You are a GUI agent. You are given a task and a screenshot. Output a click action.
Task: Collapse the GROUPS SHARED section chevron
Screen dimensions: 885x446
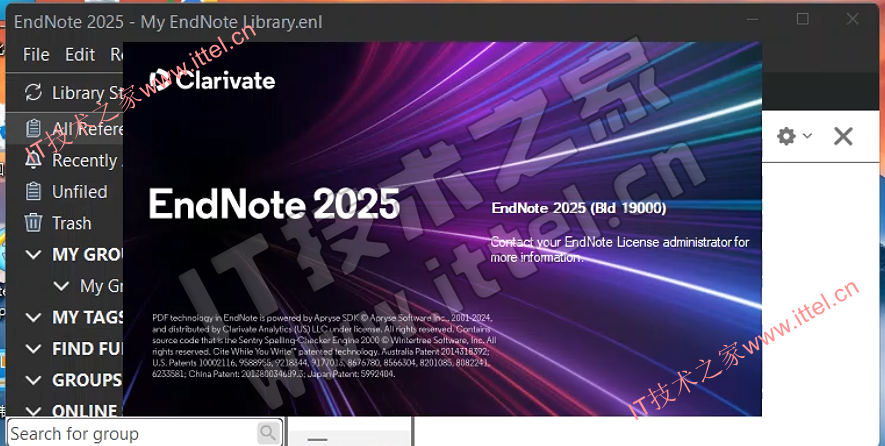pyautogui.click(x=33, y=381)
